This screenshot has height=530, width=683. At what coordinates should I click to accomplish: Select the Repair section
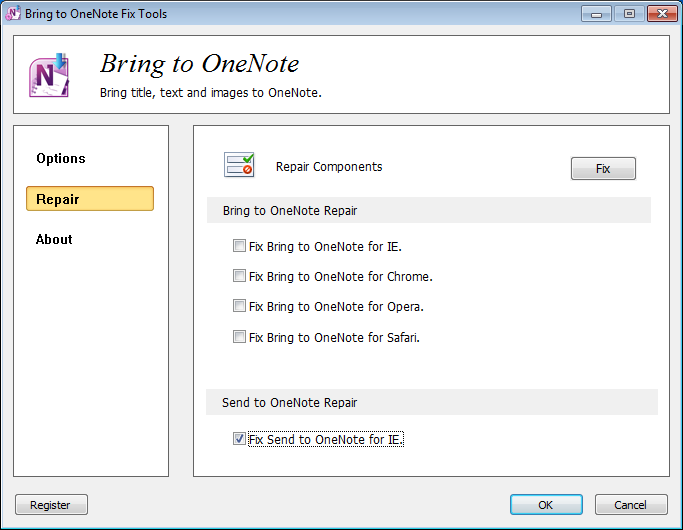coord(90,199)
